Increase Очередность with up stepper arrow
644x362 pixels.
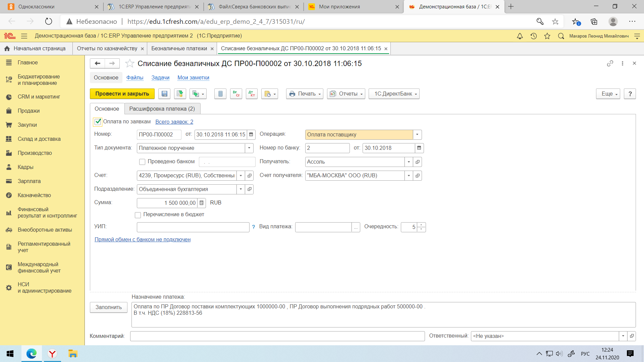422,225
